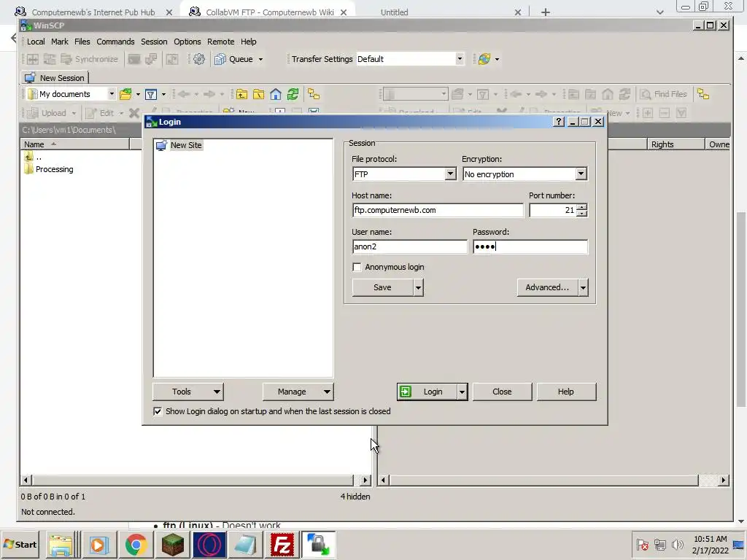The width and height of the screenshot is (747, 560).
Task: Open the local parent directory icon
Action: coord(241,94)
